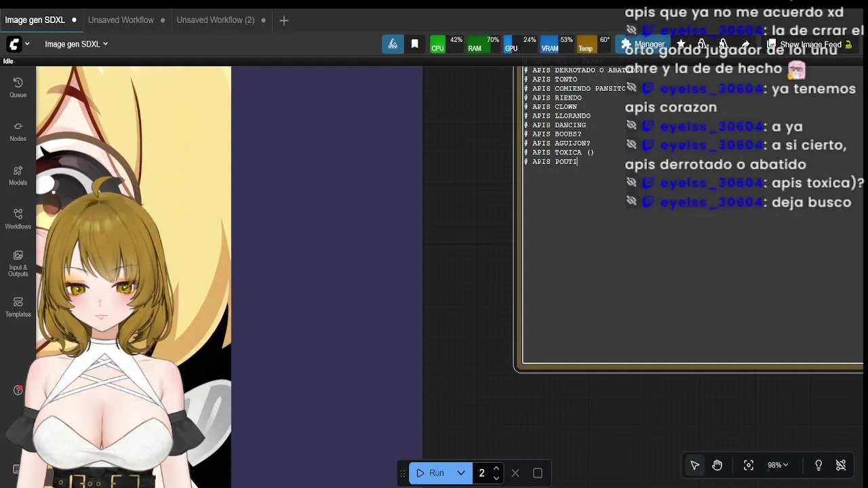Open the Manager

pos(643,44)
